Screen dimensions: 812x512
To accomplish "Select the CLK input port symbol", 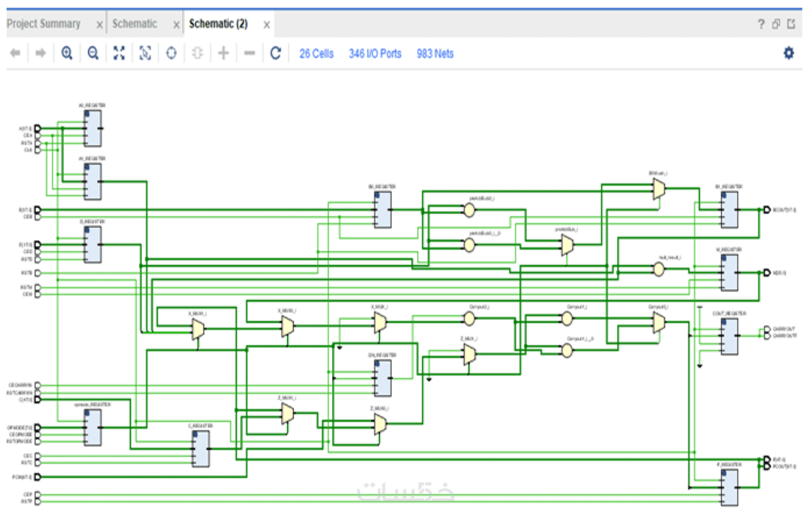I will pyautogui.click(x=37, y=150).
